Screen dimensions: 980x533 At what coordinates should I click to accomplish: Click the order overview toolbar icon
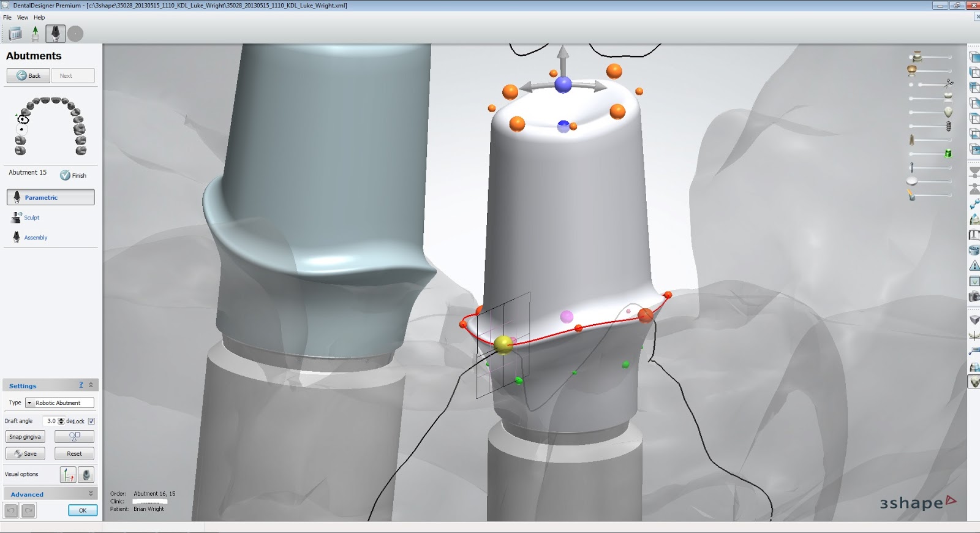(x=15, y=34)
